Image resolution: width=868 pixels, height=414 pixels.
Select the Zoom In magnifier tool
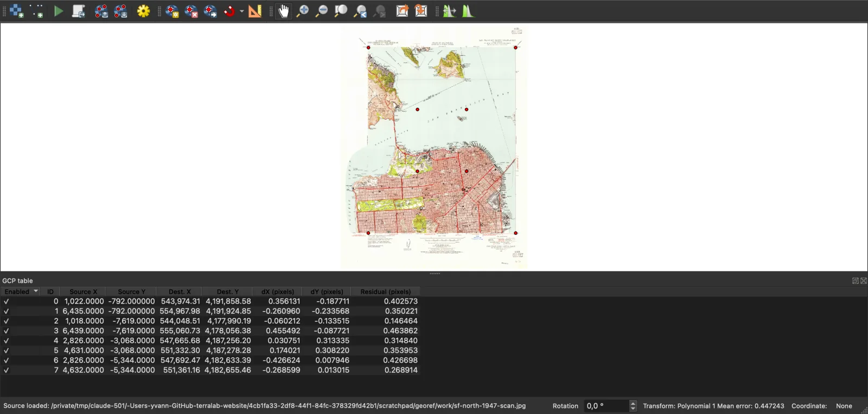pos(303,11)
